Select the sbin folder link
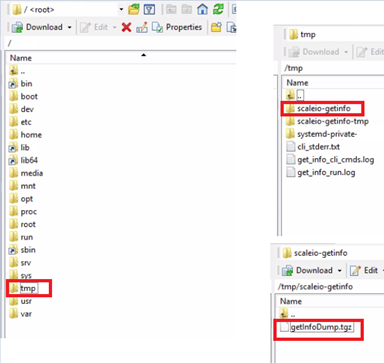The image size is (384, 363). [22, 250]
